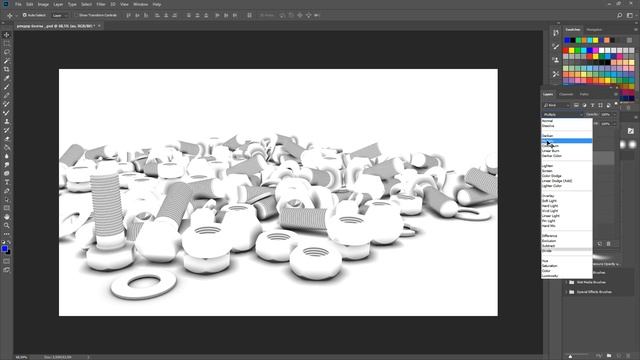Screen dimensions: 640x360
Task: Open the Clone Source panel icon
Action: [x=556, y=60]
